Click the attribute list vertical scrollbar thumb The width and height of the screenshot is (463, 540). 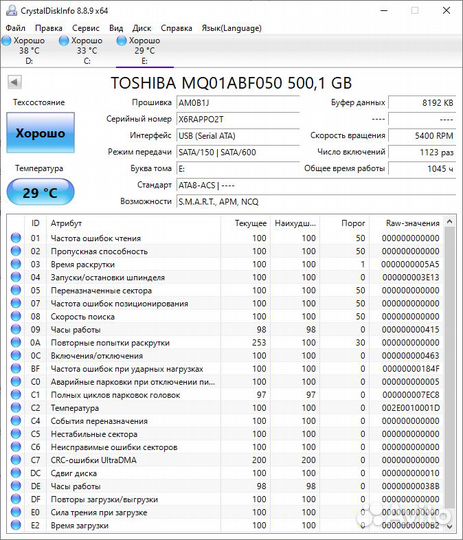pos(449,367)
